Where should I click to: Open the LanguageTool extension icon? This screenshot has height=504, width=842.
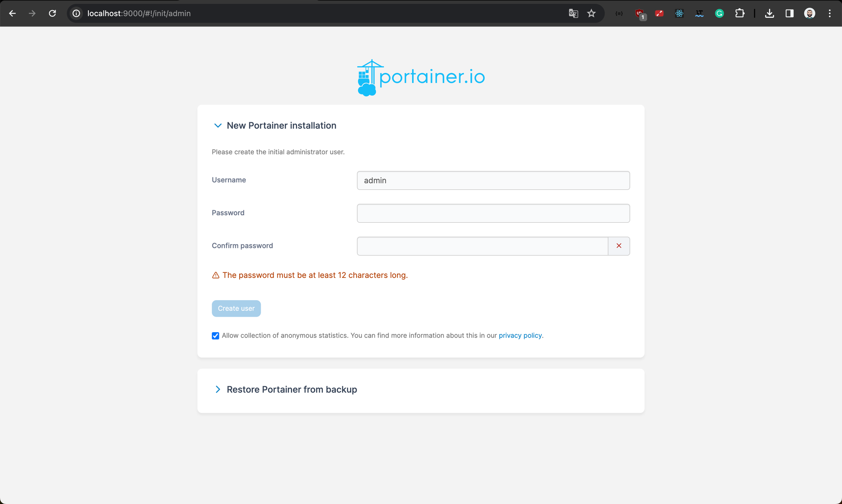699,13
